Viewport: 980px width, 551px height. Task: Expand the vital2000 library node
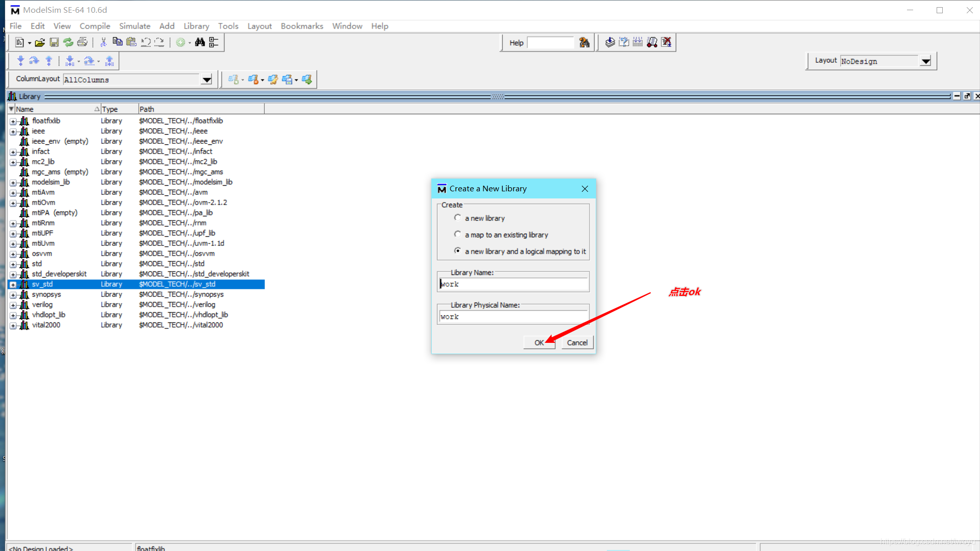pos(13,325)
